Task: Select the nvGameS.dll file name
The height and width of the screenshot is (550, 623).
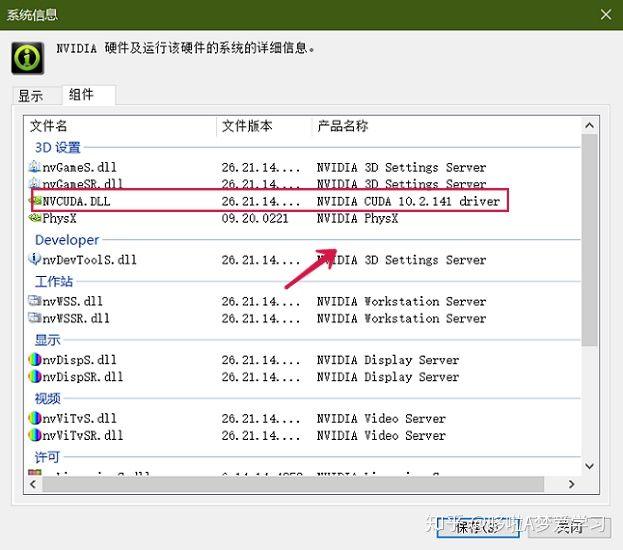Action: click(79, 167)
